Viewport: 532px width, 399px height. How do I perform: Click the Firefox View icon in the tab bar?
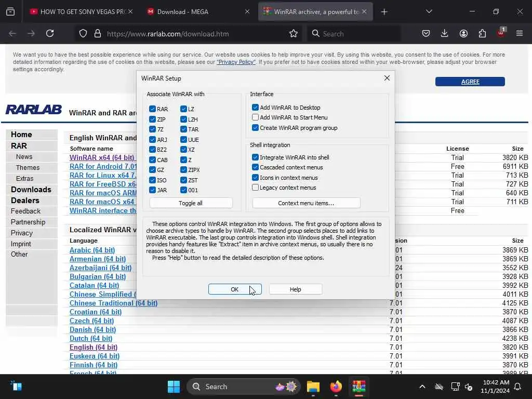point(10,12)
